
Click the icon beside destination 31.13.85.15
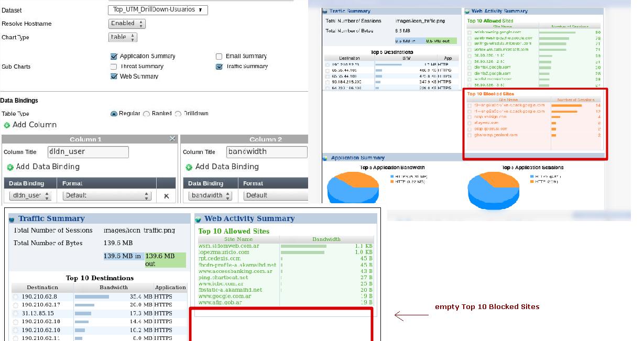(16, 313)
